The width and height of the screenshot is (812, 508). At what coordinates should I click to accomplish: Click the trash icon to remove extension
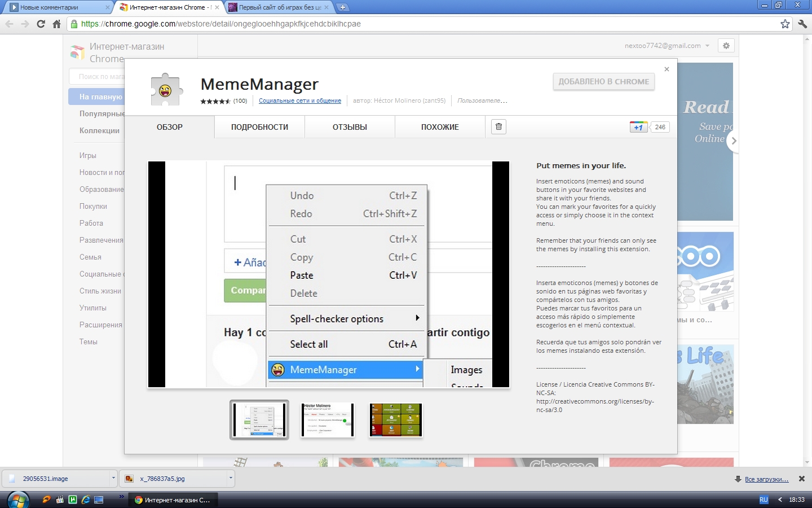coord(498,127)
